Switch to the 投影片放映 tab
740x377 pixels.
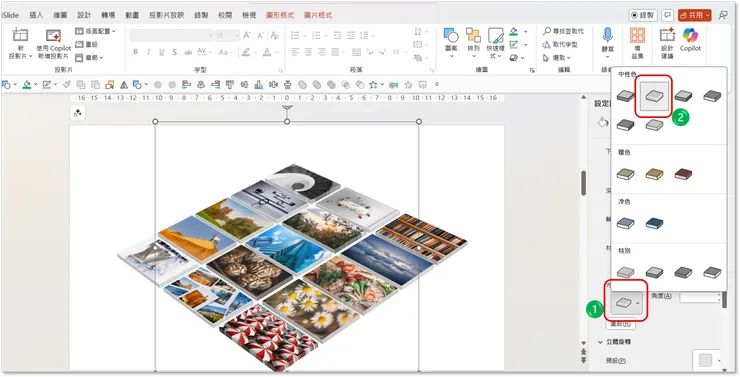167,15
